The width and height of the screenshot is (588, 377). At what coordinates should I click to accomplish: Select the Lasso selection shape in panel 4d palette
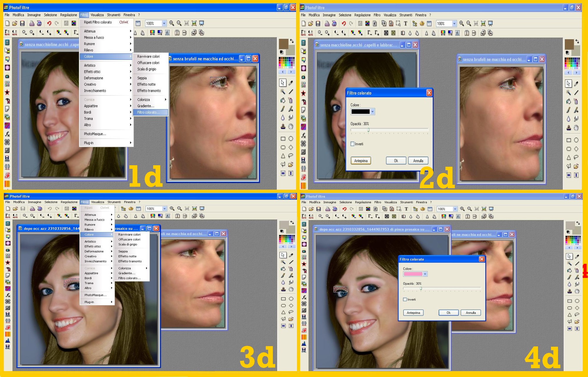[577, 315]
